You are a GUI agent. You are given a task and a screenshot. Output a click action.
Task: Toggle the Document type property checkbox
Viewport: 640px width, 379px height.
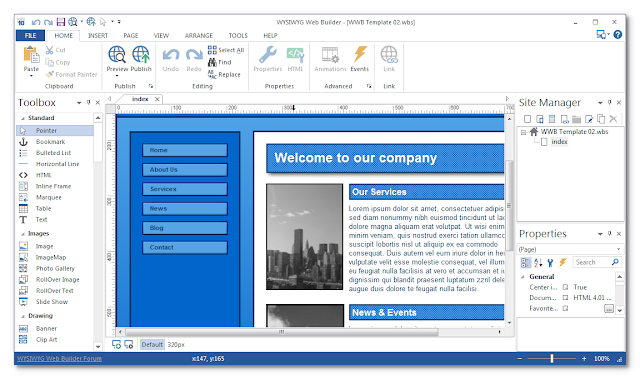point(565,298)
